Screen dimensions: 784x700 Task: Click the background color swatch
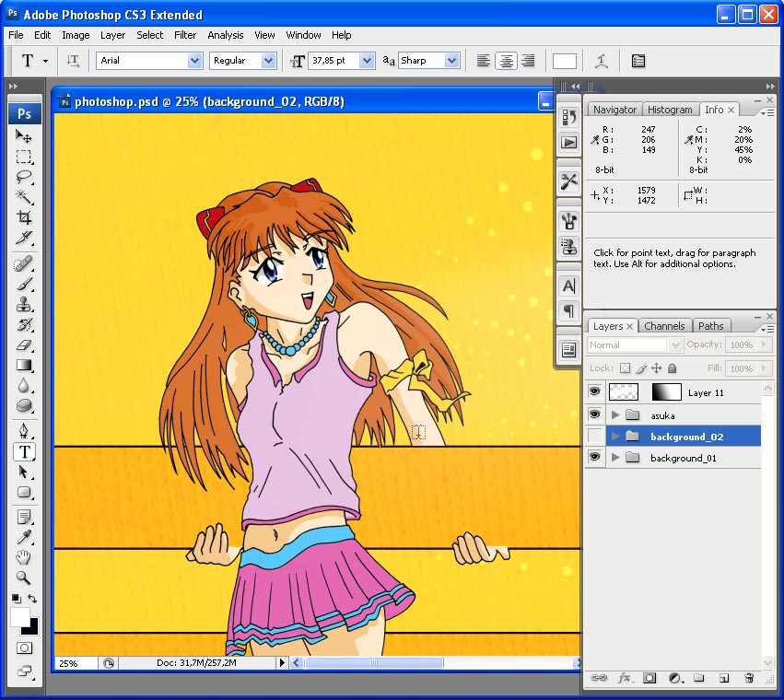pyautogui.click(x=33, y=629)
